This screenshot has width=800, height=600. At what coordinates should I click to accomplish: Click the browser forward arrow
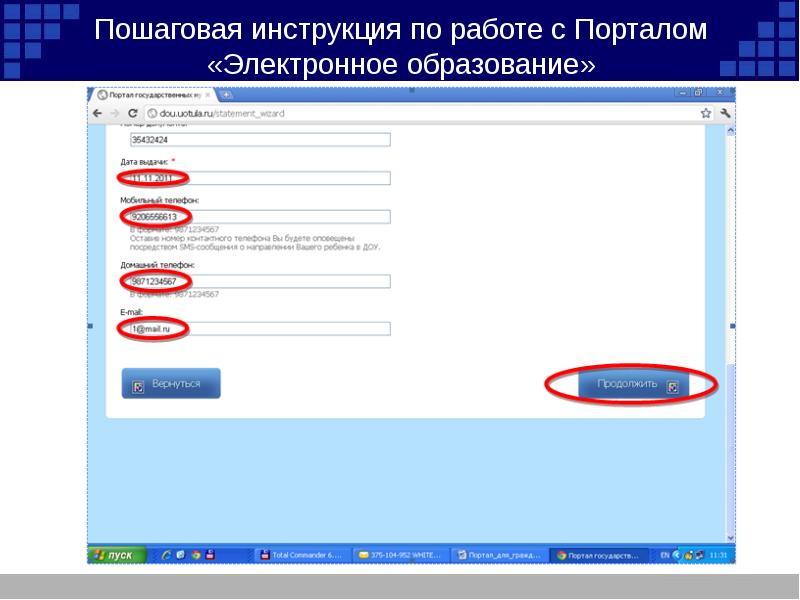click(113, 114)
